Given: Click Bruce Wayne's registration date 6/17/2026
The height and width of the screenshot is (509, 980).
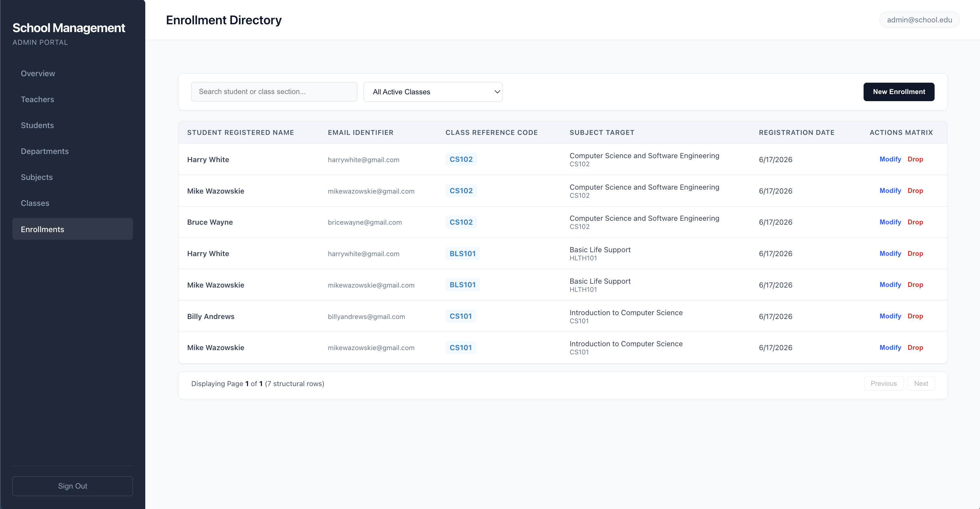Looking at the screenshot, I should pos(775,222).
